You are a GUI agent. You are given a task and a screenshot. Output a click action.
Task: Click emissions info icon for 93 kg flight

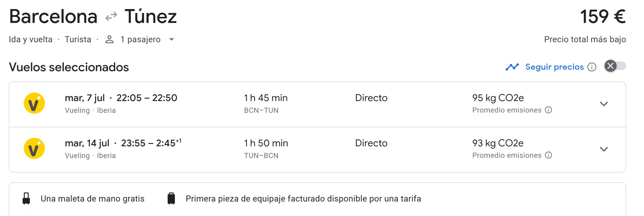[548, 155]
